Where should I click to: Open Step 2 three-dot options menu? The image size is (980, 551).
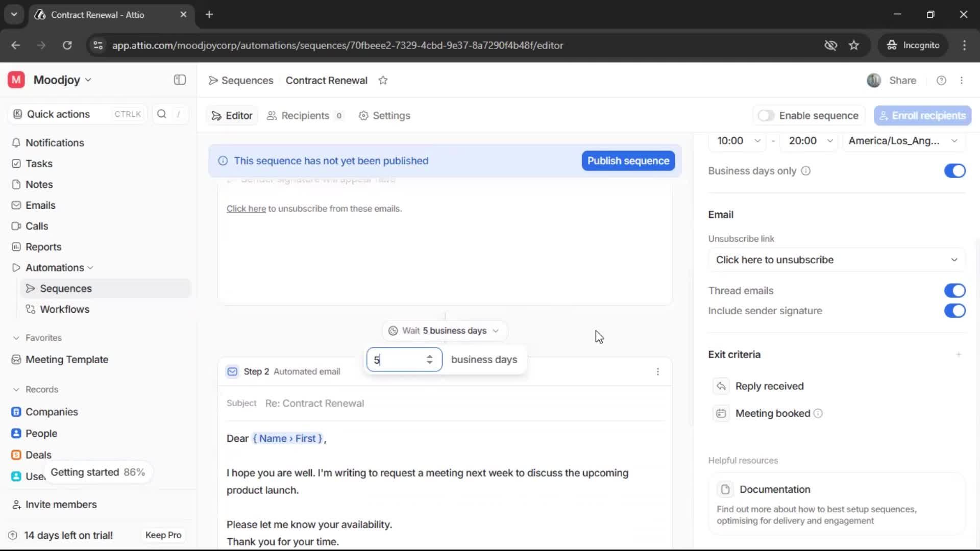657,372
